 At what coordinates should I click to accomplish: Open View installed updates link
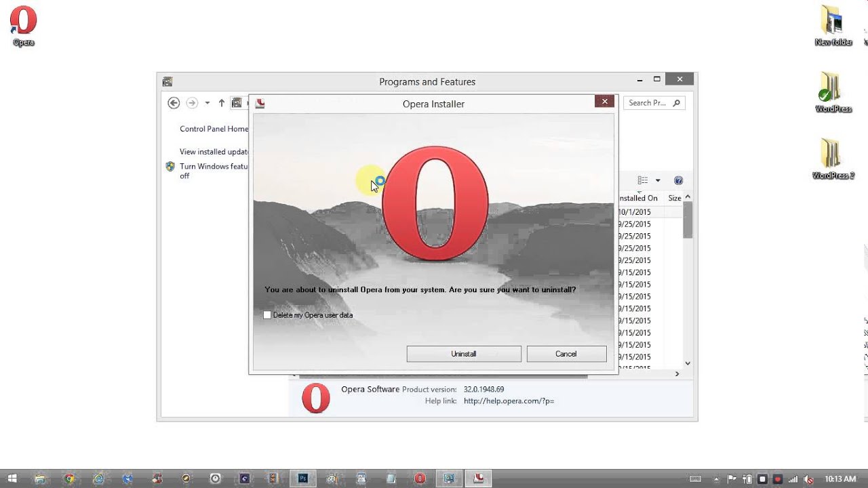tap(214, 152)
